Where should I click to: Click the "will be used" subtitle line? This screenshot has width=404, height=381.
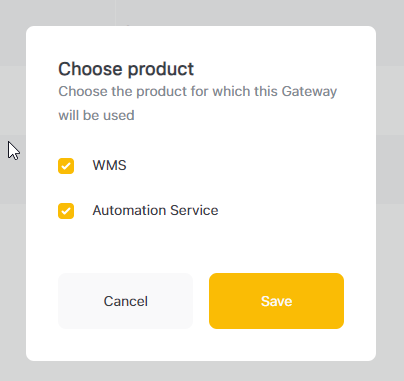click(96, 115)
